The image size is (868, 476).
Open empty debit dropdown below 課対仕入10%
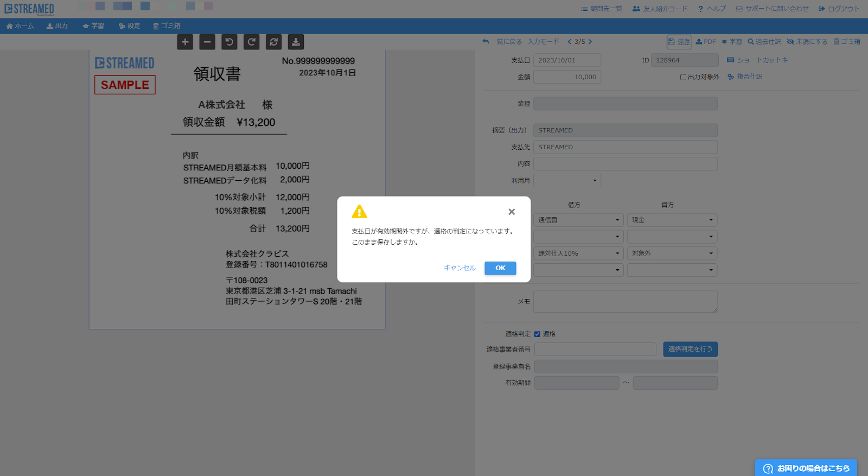click(x=578, y=270)
